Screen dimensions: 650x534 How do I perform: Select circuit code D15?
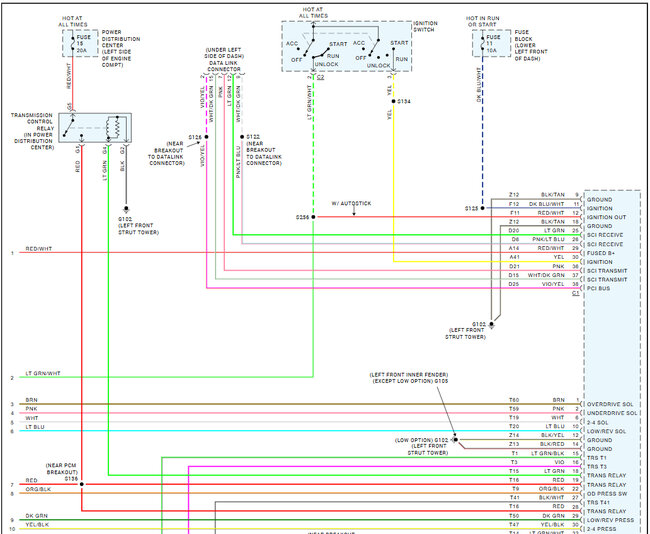514,275
